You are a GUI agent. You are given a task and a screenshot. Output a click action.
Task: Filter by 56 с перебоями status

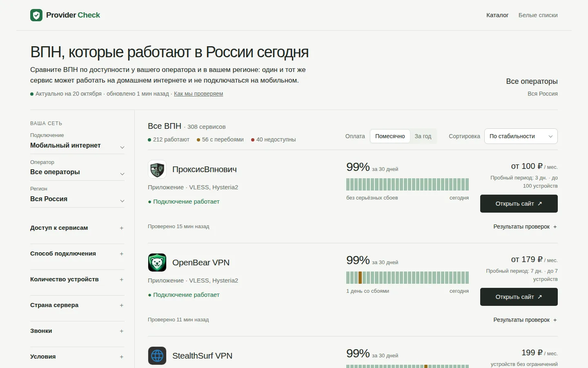pos(220,139)
